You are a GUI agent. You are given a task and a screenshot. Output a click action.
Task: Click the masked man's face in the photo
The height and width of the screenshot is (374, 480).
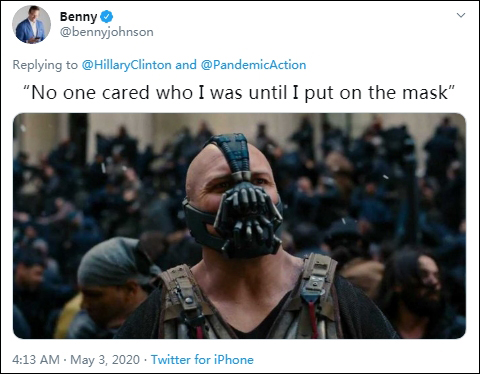[x=235, y=197]
